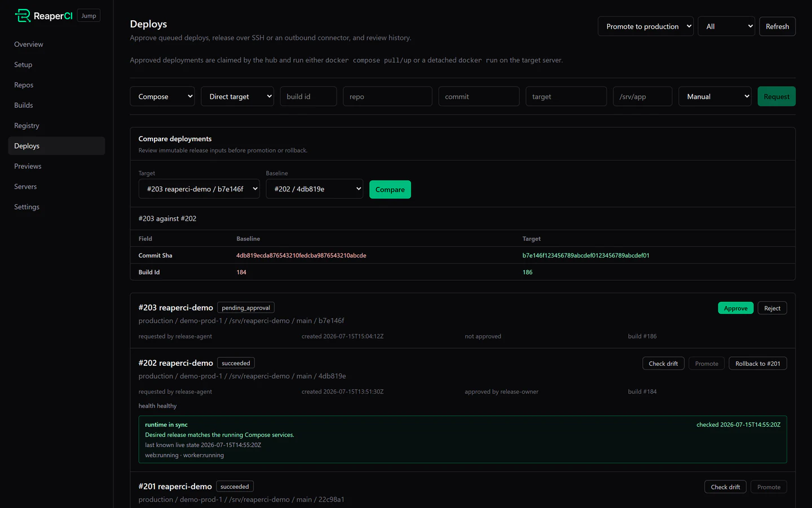Go to Overview in the sidebar

pos(56,44)
